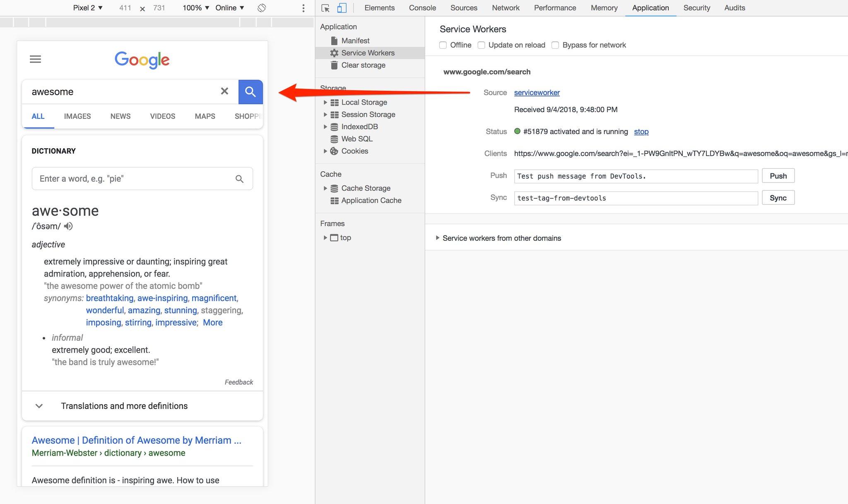
Task: Select the IMAGES search tab
Action: click(x=77, y=116)
